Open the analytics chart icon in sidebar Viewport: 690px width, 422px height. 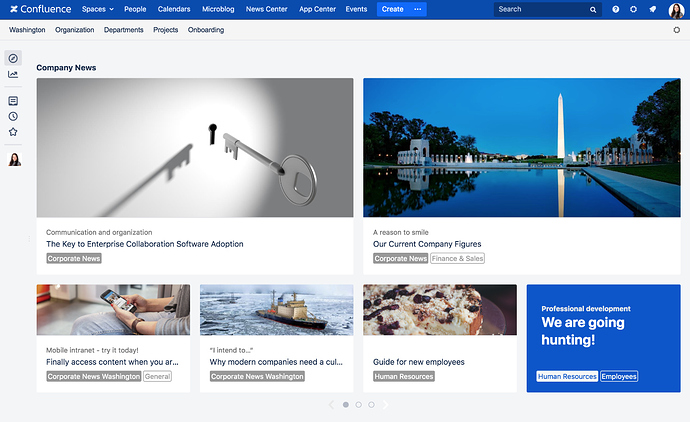pos(13,74)
